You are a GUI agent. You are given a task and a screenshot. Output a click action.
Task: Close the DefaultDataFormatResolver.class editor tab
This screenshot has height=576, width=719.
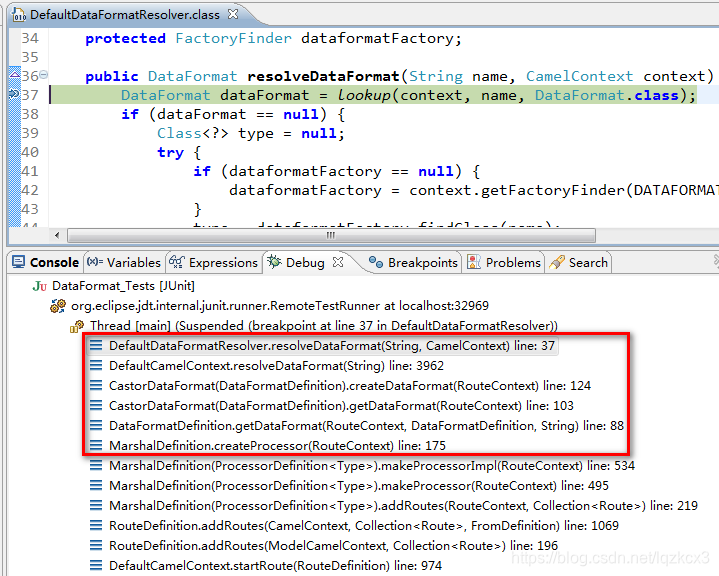(x=233, y=14)
